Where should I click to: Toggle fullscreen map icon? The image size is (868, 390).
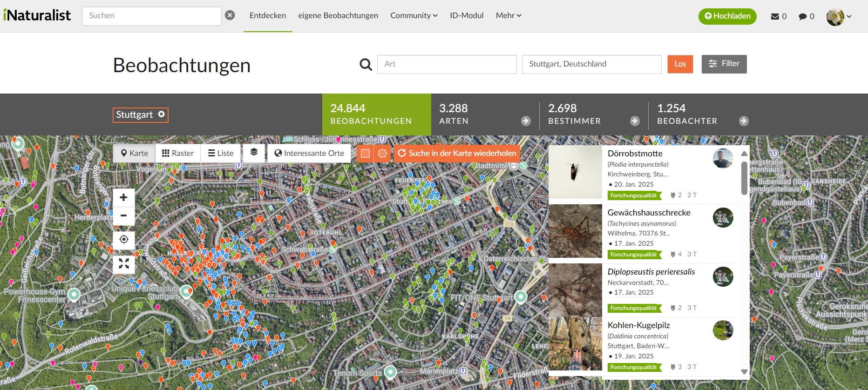[x=124, y=264]
